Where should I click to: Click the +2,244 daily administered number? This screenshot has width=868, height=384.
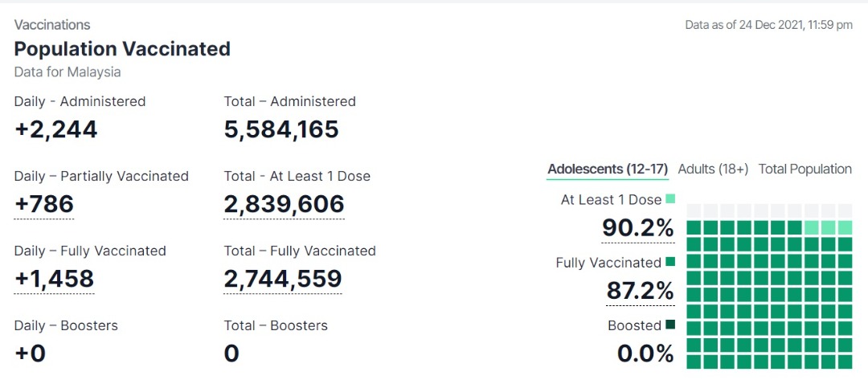[55, 130]
